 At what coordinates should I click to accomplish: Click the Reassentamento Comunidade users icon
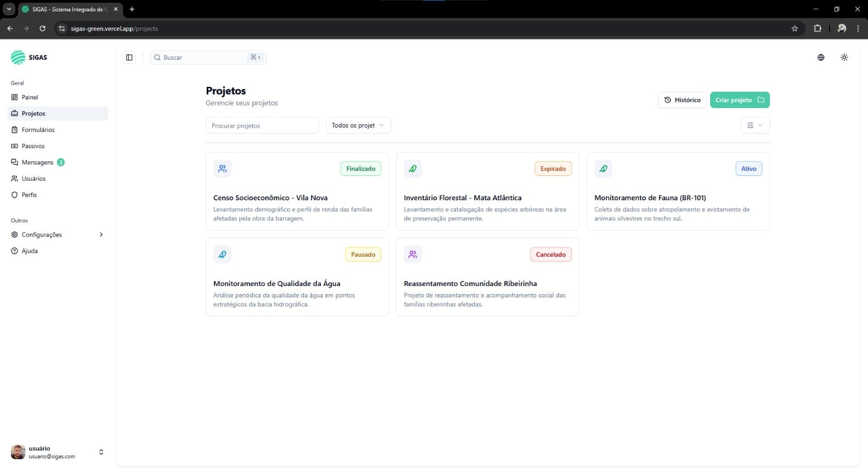pyautogui.click(x=413, y=255)
